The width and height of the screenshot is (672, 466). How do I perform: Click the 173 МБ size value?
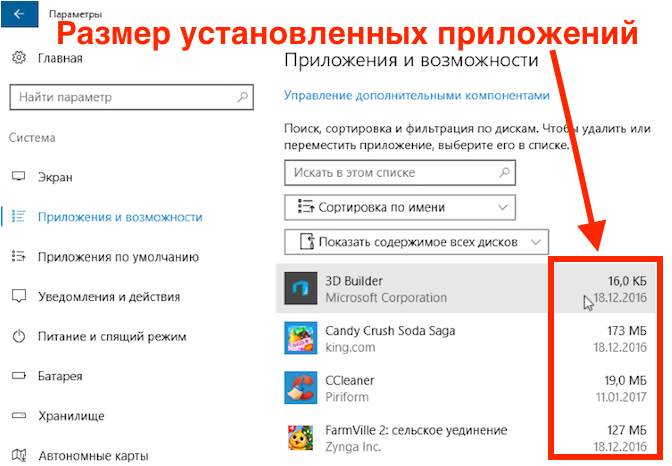[x=627, y=331]
